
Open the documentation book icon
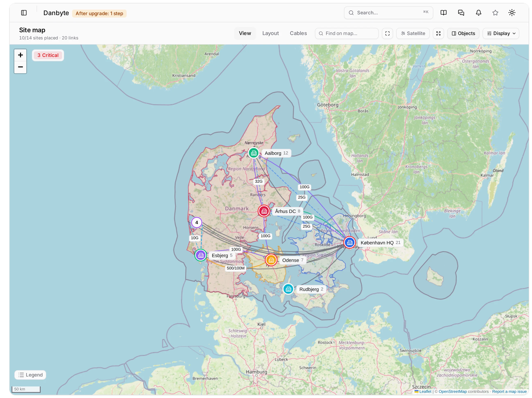coord(443,13)
